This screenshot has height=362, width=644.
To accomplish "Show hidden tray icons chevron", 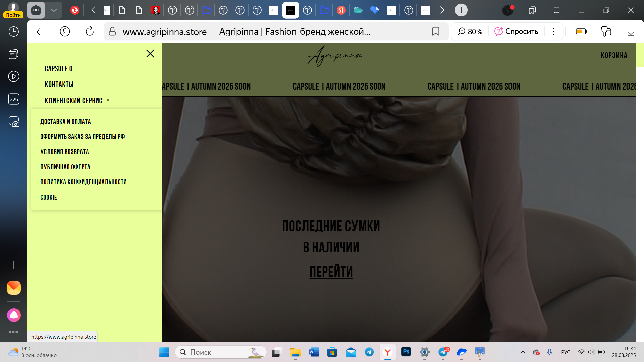I will pyautogui.click(x=523, y=352).
